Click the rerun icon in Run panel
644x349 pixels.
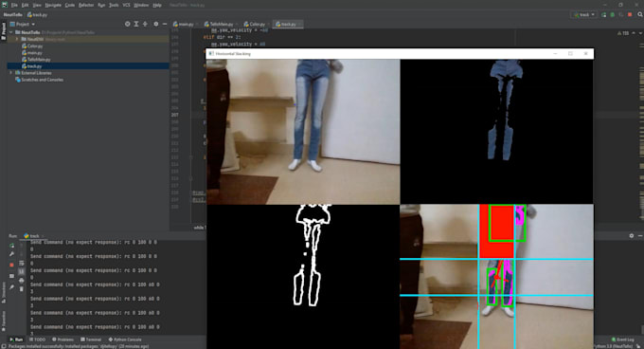[11, 246]
